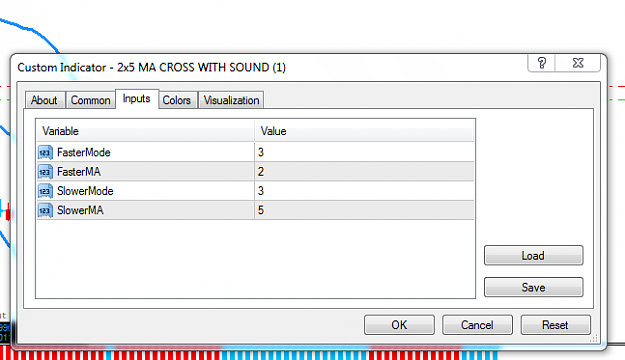Click the FasterMode variable type icon
This screenshot has height=360, width=625.
(45, 152)
